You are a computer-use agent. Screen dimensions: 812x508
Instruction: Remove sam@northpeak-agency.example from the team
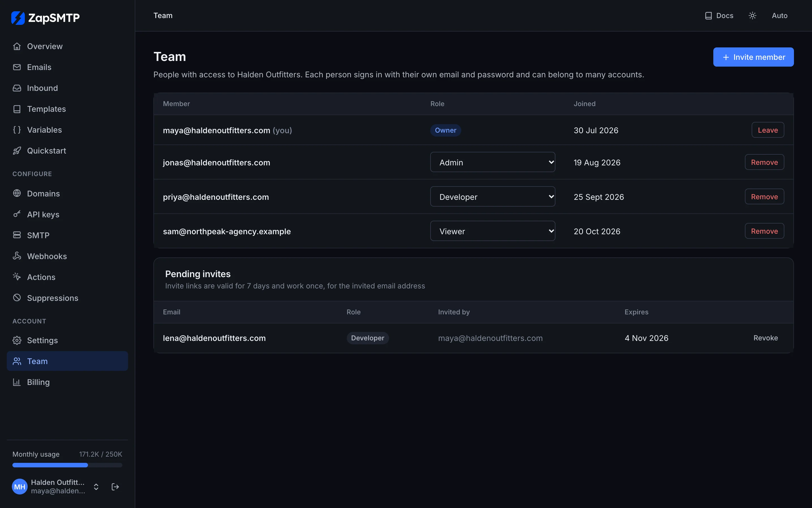pyautogui.click(x=764, y=231)
